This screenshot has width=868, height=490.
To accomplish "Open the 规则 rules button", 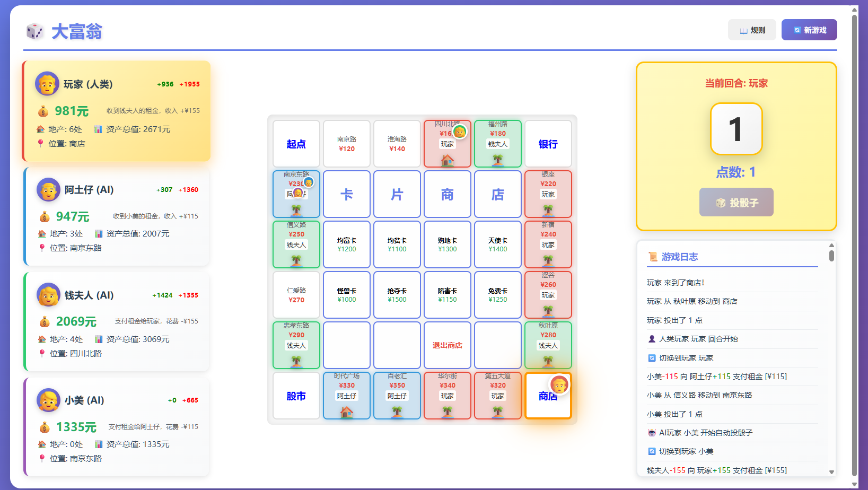I will 751,30.
